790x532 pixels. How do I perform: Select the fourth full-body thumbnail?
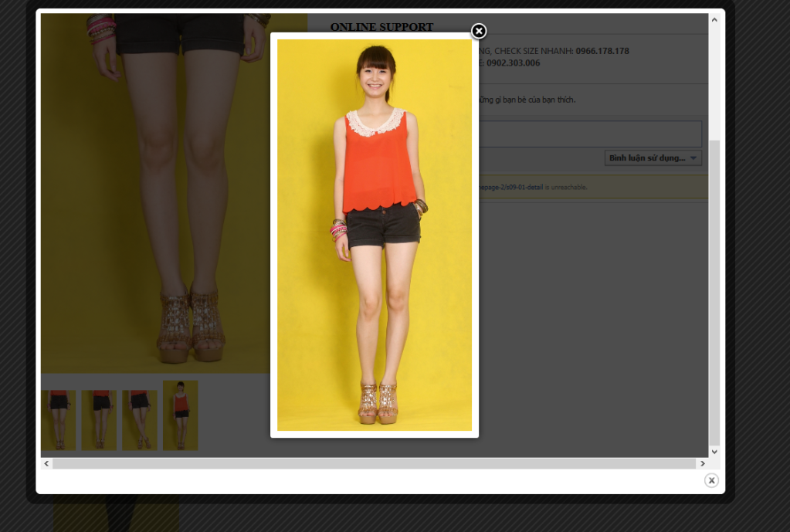(x=181, y=415)
